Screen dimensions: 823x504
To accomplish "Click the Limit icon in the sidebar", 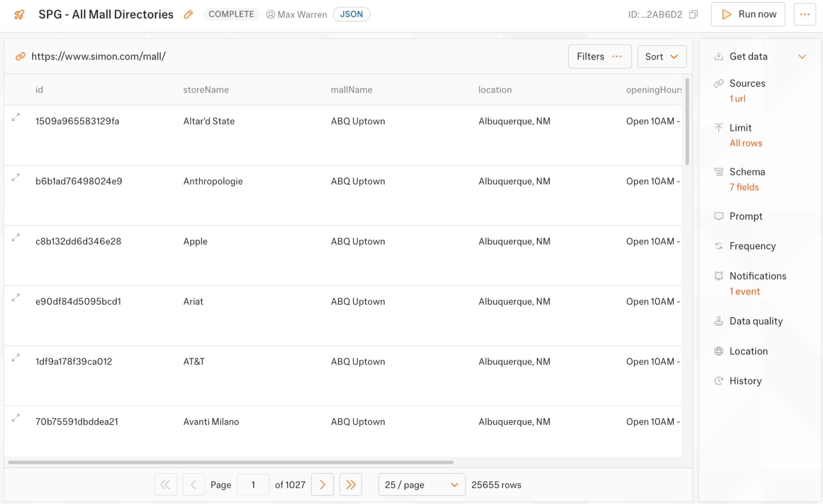I will point(719,128).
